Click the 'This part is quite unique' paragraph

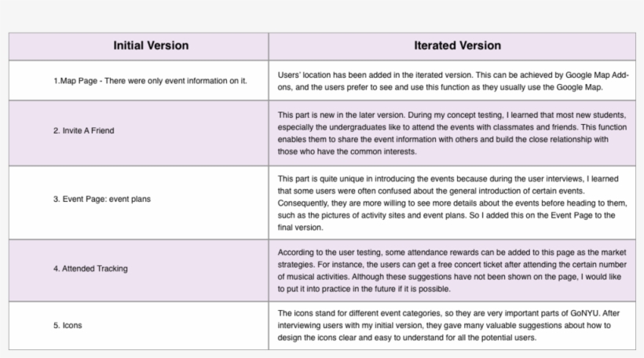pos(453,203)
